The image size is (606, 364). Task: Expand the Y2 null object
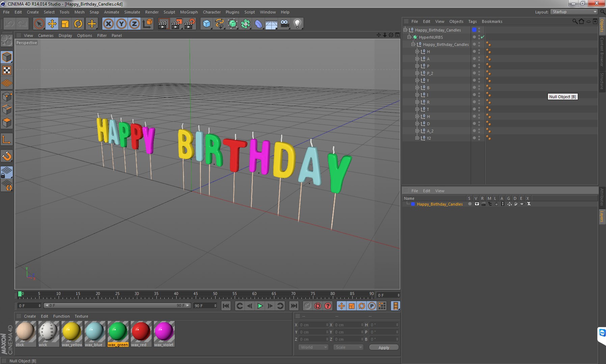click(417, 138)
